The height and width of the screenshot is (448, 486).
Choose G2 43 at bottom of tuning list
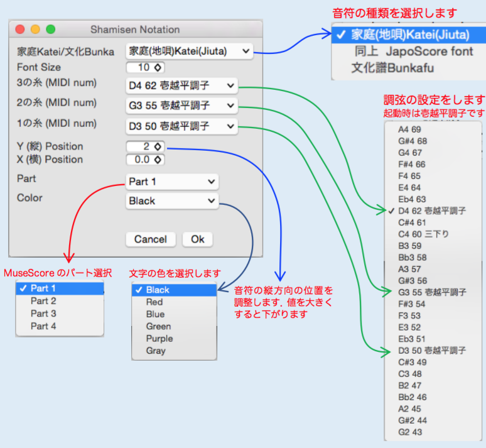[x=409, y=432]
